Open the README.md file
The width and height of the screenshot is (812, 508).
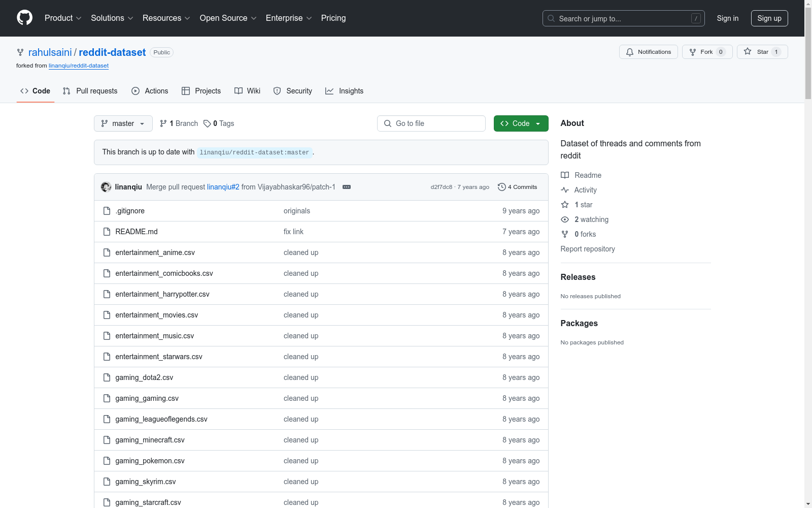(137, 232)
